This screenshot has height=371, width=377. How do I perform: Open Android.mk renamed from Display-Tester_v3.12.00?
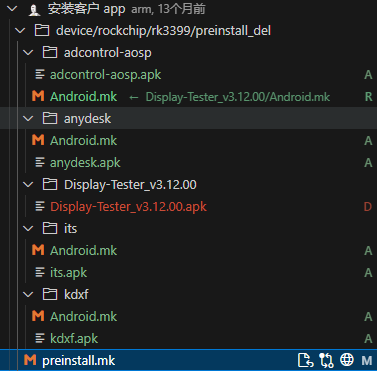(x=83, y=97)
